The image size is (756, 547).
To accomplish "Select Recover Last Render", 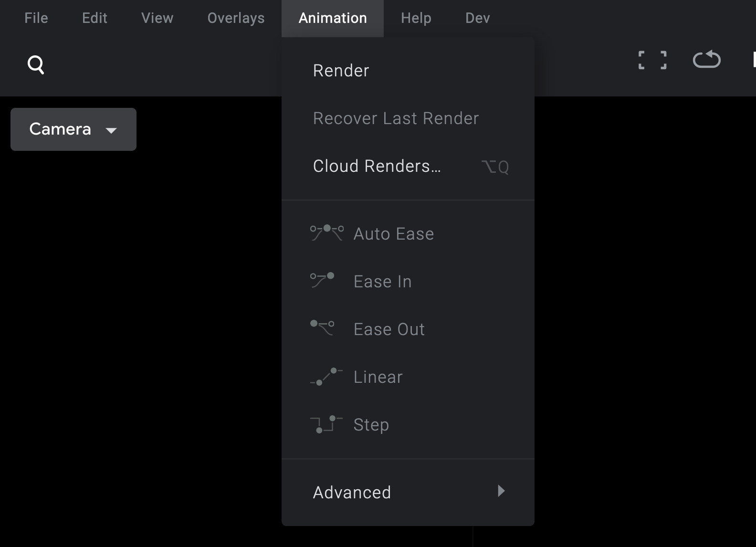I will [396, 118].
